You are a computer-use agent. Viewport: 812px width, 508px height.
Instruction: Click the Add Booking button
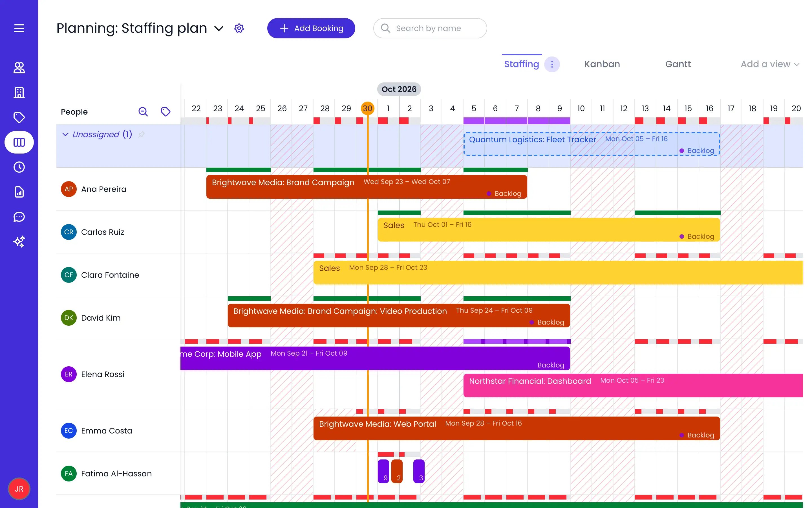(x=311, y=28)
